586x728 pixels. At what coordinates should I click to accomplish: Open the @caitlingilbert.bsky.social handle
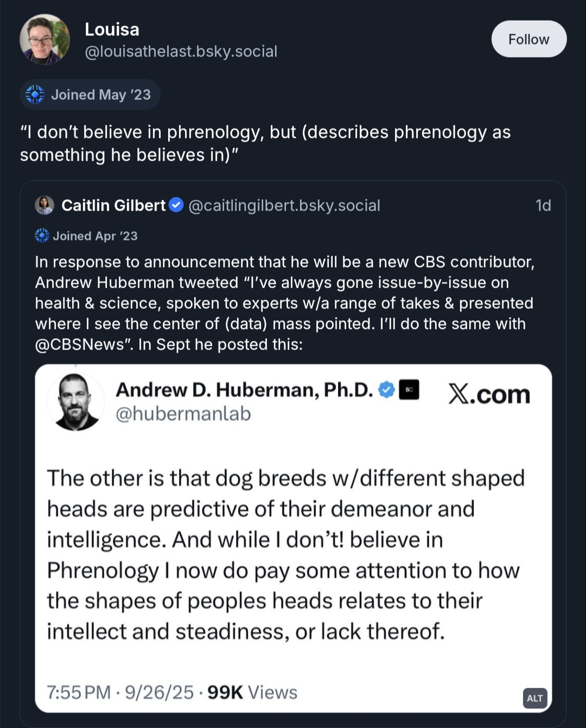tap(284, 205)
